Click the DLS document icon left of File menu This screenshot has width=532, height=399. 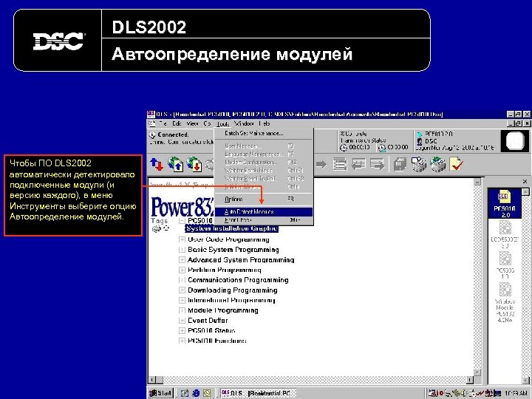pyautogui.click(x=152, y=124)
